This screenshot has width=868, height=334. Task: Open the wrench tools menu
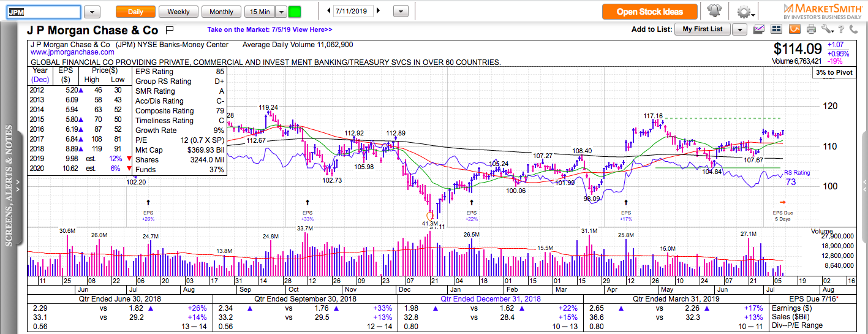coord(826,29)
